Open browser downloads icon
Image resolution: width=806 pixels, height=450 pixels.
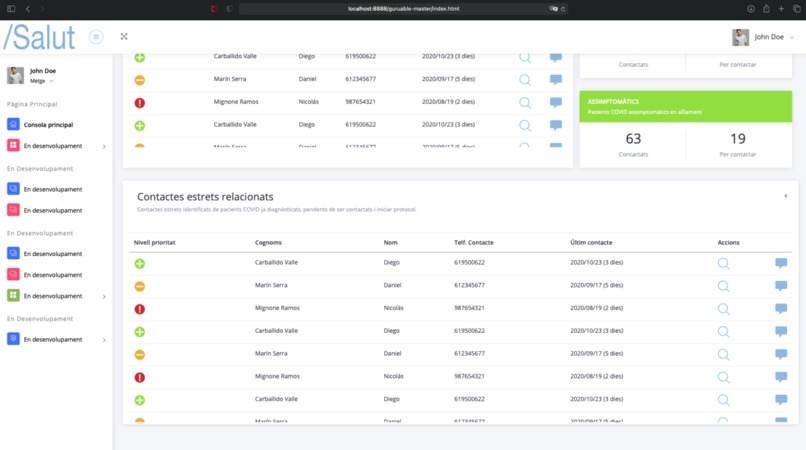[750, 9]
